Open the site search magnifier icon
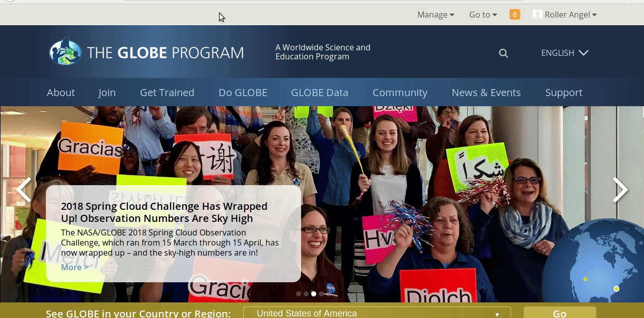The height and width of the screenshot is (318, 644). click(504, 53)
